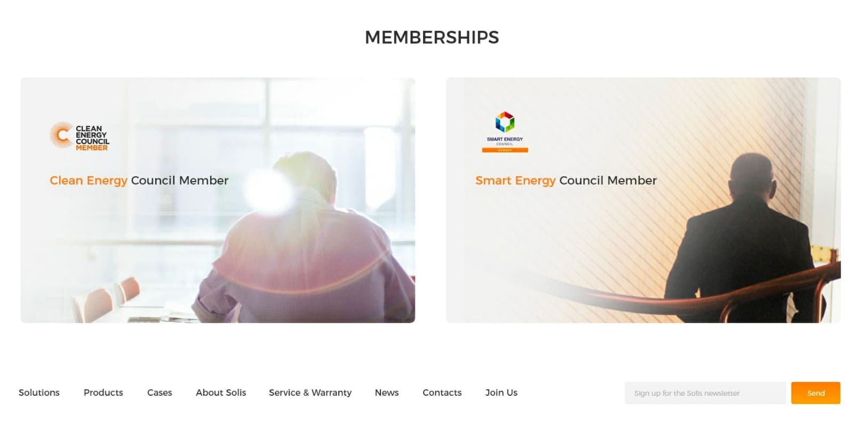Viewport: 868px width, 423px height.
Task: Click the Join Us link
Action: (501, 393)
